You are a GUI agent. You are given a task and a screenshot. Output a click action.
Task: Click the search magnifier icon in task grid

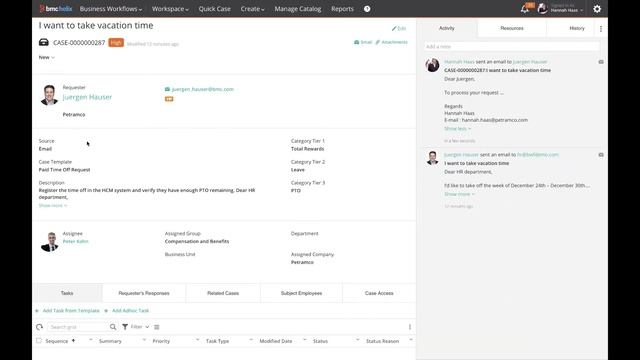(x=113, y=327)
